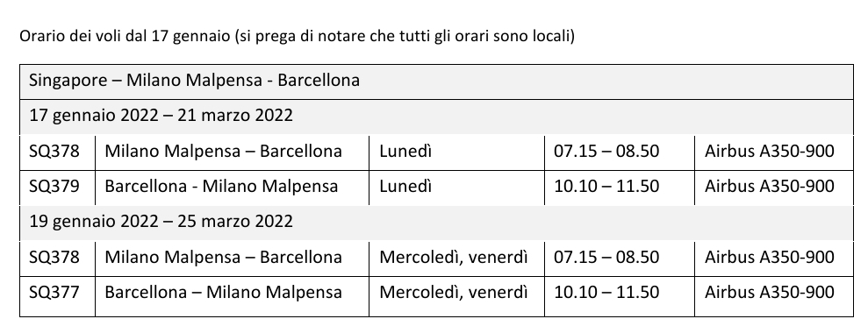The width and height of the screenshot is (868, 319).
Task: Click 'Airbus A350-900' in the SQ377 row
Action: (x=770, y=293)
